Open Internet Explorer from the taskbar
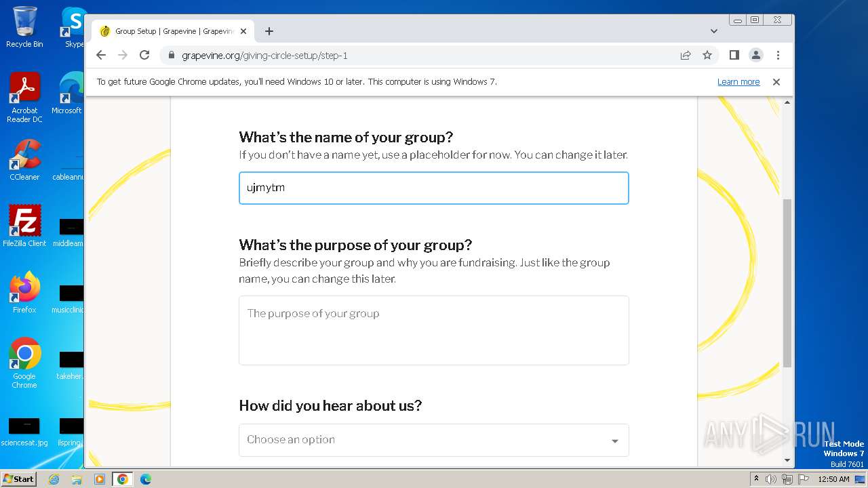868x488 pixels. (x=54, y=479)
